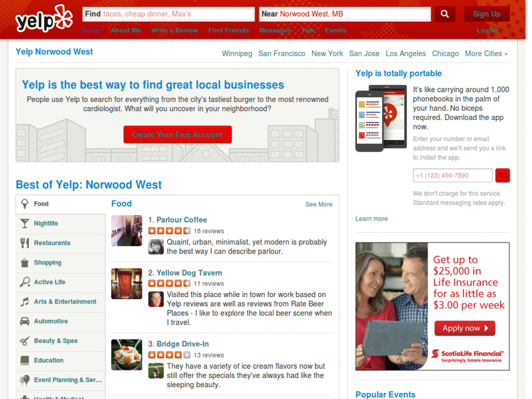This screenshot has height=399, width=532.
Task: Select the Event Planning balloon icon
Action: tap(24, 380)
